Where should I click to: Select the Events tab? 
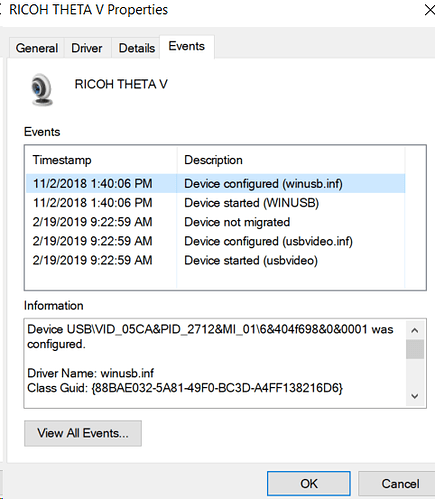pos(187,46)
